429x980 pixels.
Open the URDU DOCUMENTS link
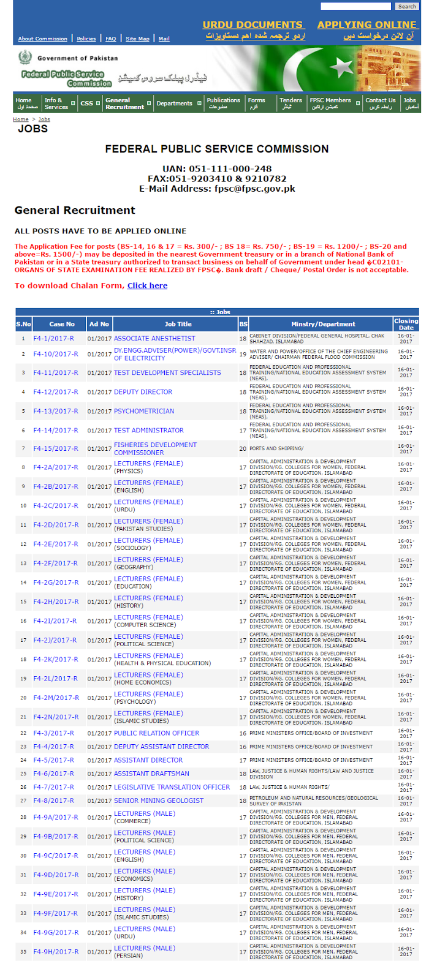pos(252,24)
